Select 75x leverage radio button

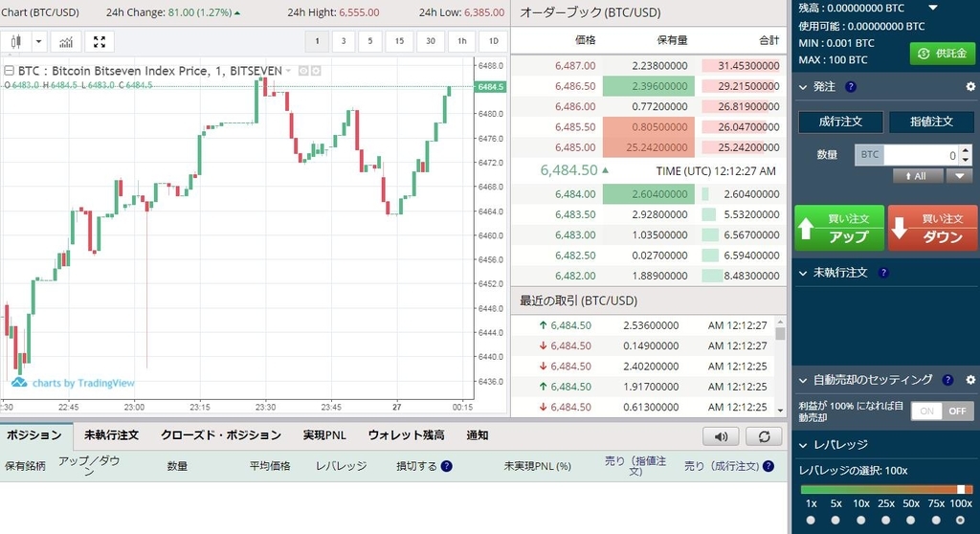point(936,521)
